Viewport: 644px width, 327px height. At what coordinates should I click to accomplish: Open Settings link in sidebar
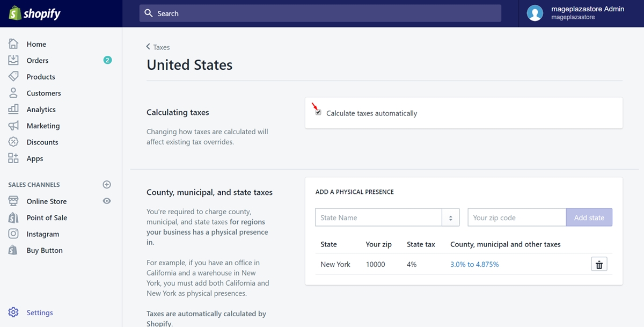[40, 313]
